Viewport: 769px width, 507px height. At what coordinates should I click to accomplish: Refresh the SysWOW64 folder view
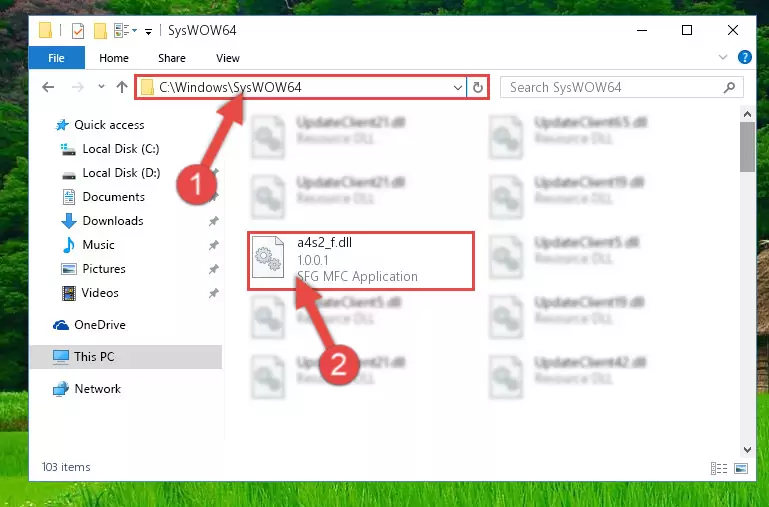(x=478, y=88)
